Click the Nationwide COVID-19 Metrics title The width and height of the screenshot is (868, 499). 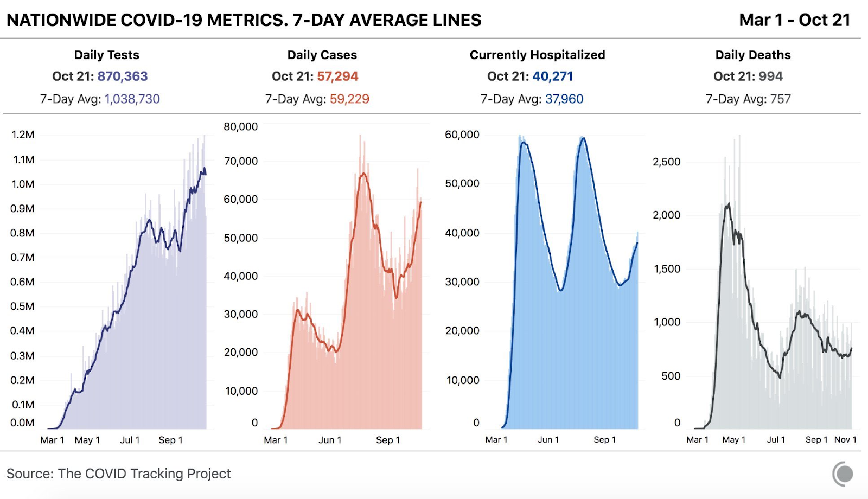pyautogui.click(x=244, y=20)
